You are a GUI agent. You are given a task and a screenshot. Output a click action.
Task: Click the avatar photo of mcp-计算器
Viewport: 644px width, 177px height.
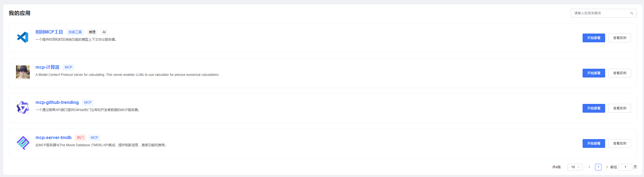click(23, 72)
